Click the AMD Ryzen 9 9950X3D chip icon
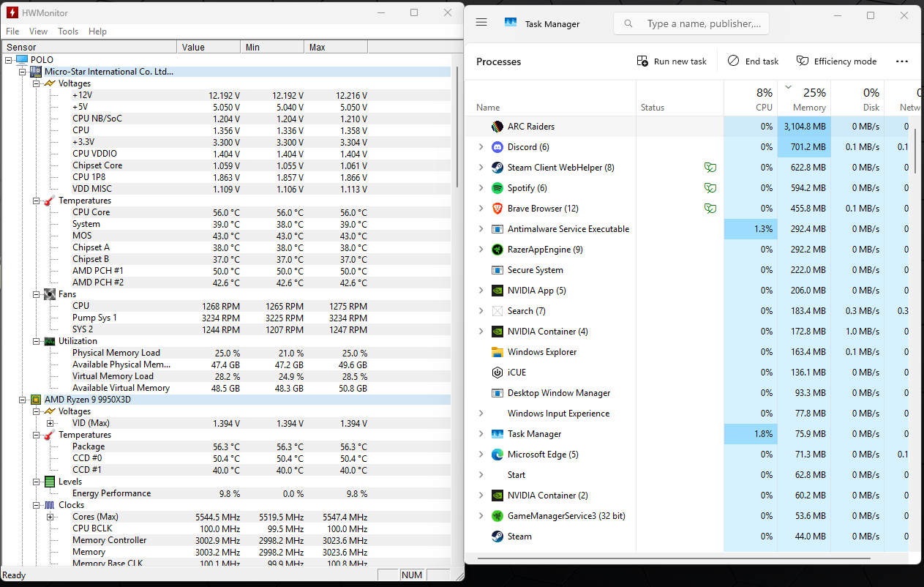Image resolution: width=924 pixels, height=587 pixels. pyautogui.click(x=36, y=400)
